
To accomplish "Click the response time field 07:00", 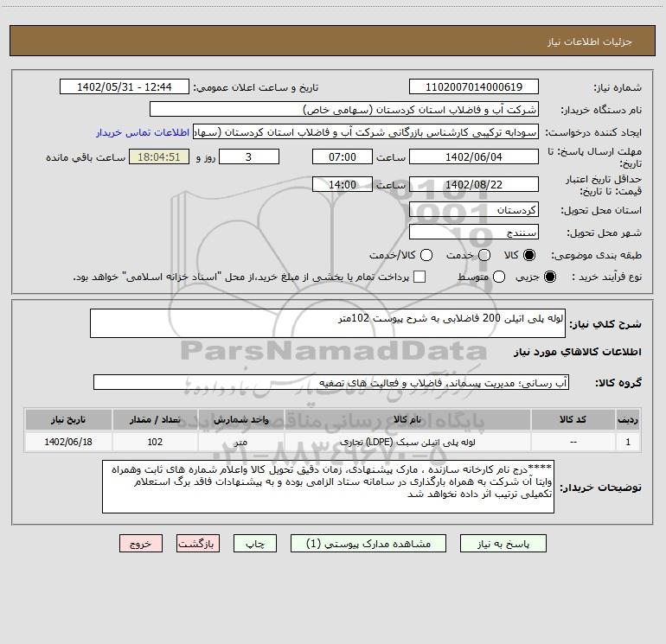I will (343, 156).
